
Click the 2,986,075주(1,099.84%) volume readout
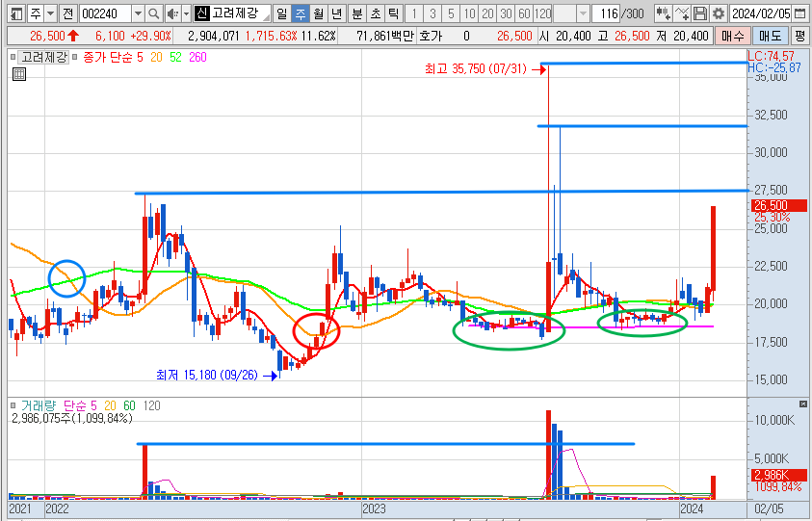coord(71,419)
